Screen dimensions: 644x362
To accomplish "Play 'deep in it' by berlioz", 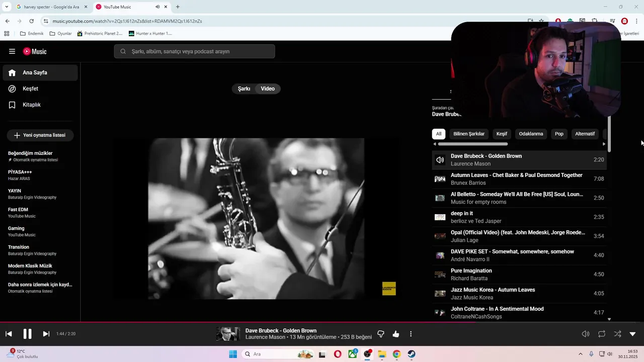I will coord(519,217).
